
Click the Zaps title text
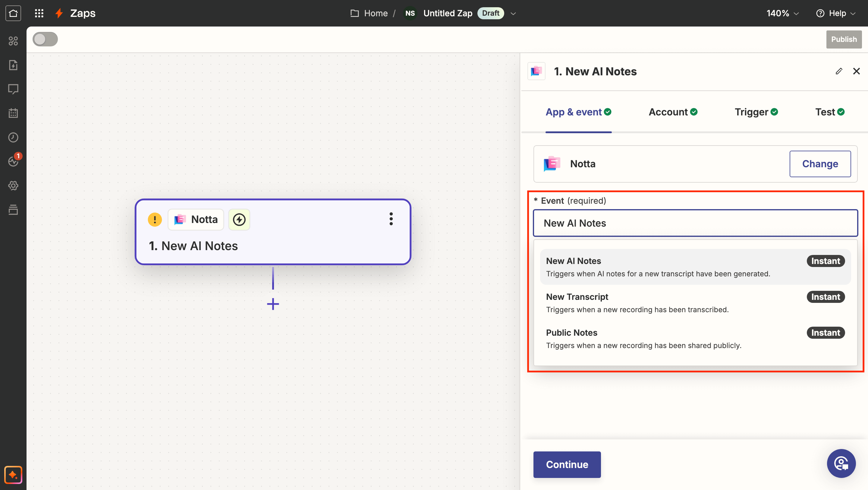pos(83,13)
